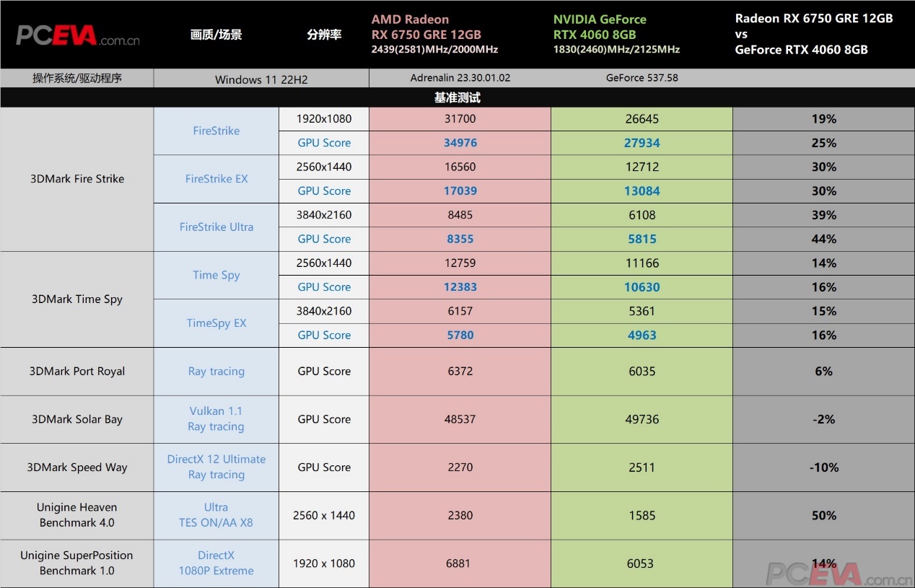Select the bold NVIDIA GPU score 27934
915x588 pixels.
pyautogui.click(x=642, y=143)
